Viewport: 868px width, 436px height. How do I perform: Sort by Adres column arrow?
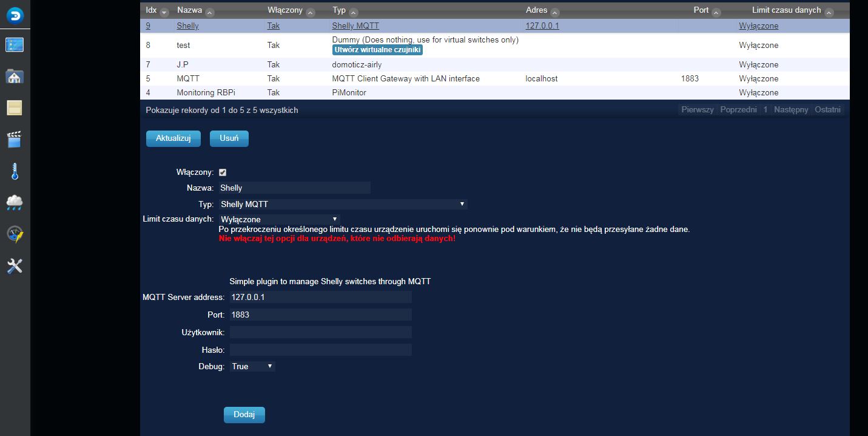[556, 12]
